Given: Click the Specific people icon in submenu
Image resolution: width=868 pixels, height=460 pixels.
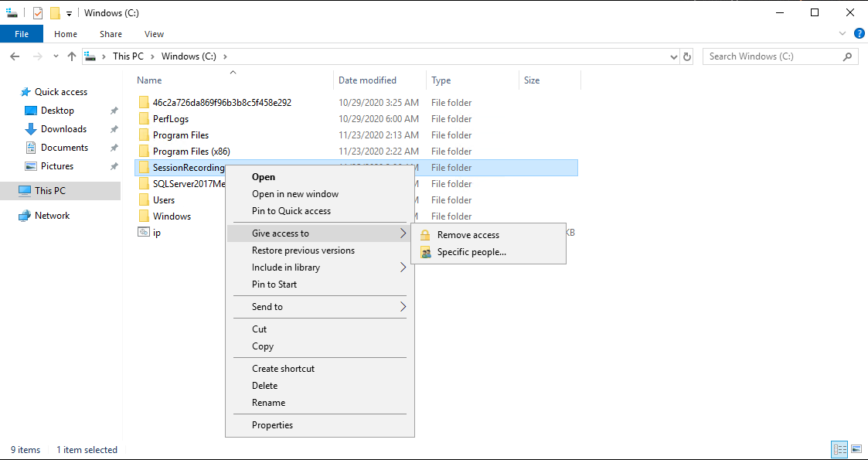Looking at the screenshot, I should click(x=424, y=251).
